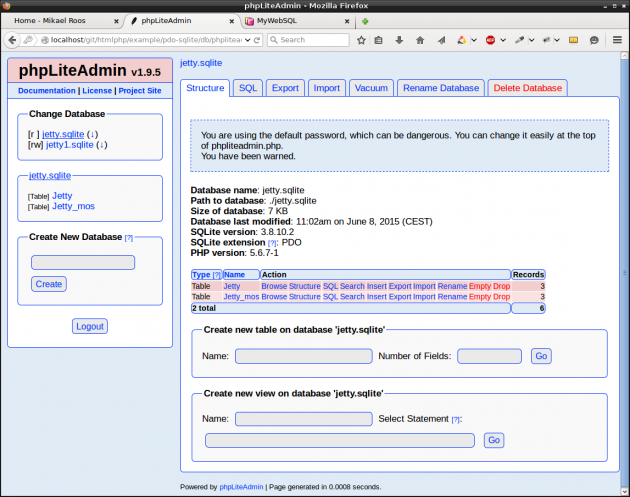Open the Documentation link

[x=47, y=91]
